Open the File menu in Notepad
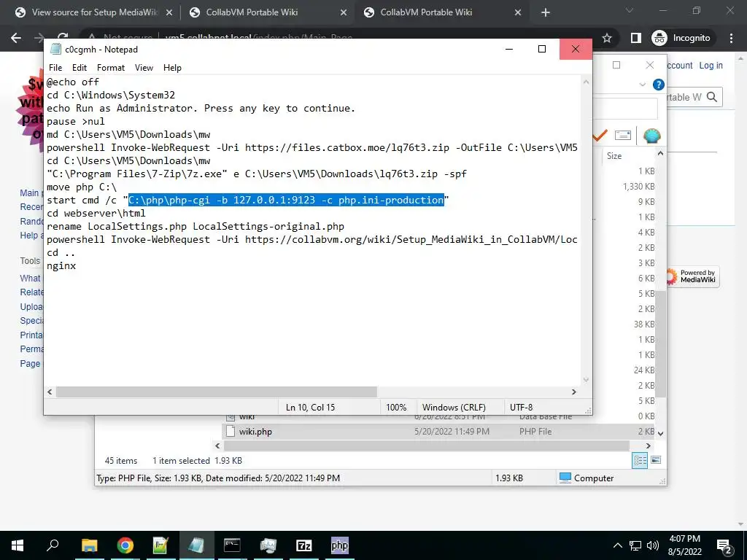 (55, 68)
